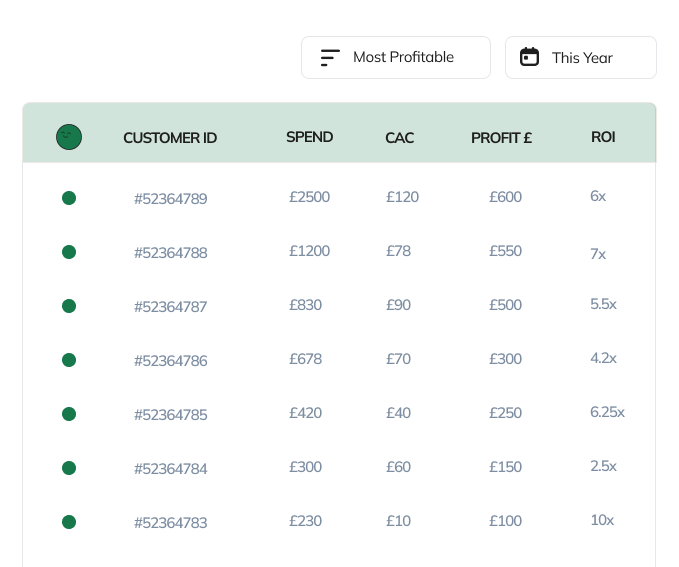Click the 4.2x ROI value
Viewport: 679px width, 567px height.
coord(603,358)
